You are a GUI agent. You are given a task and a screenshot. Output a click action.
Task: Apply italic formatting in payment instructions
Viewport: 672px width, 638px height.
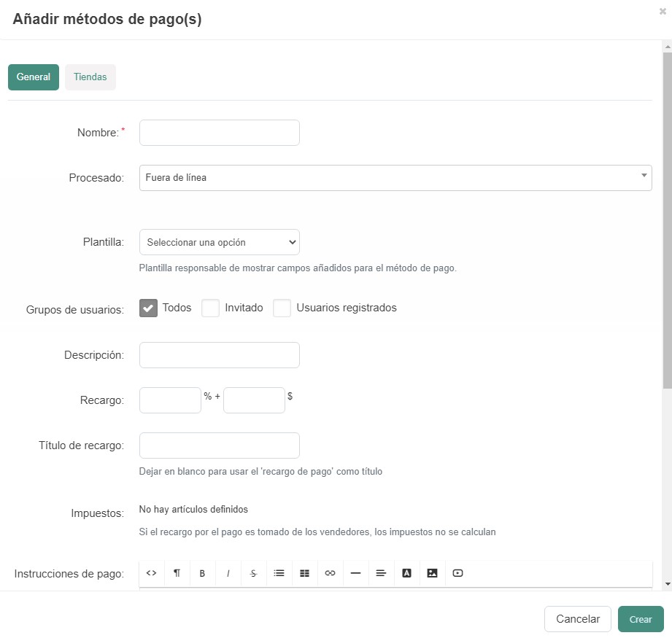pos(228,573)
